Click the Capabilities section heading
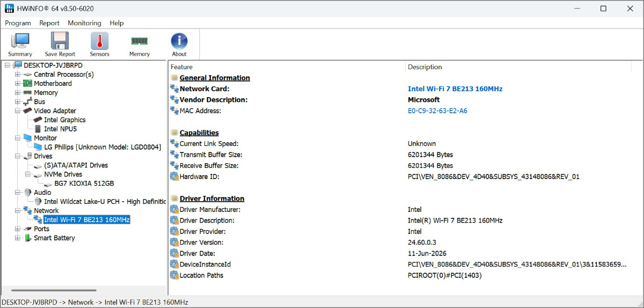 click(199, 133)
